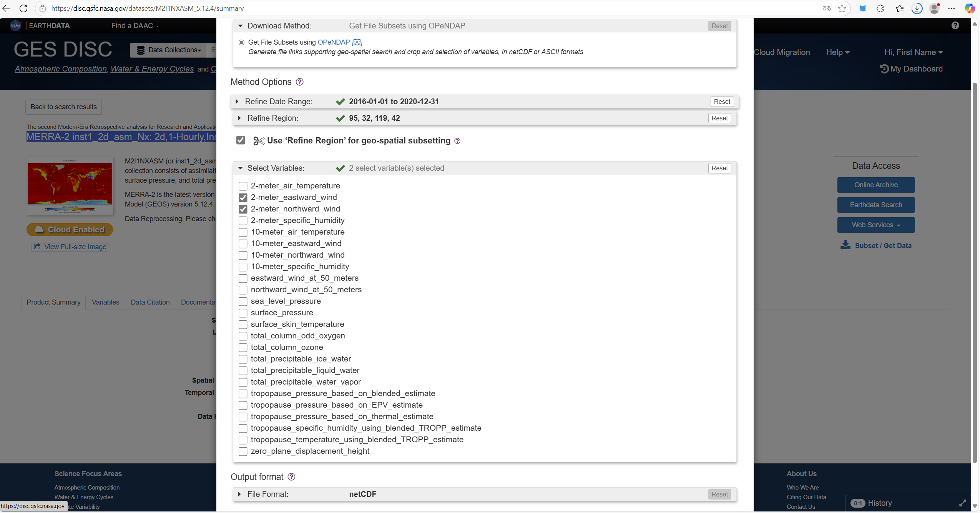Screen dimensions: 980x513
Task: Click Reset for Refine Region
Action: coord(719,118)
